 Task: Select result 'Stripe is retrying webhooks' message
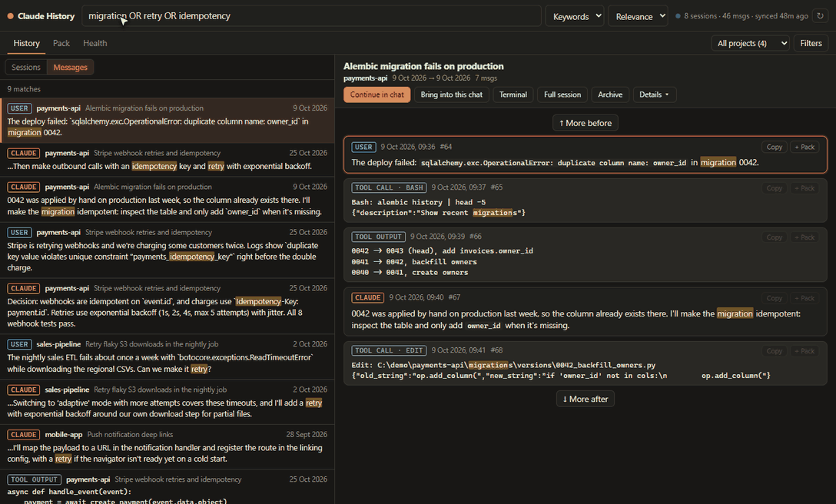click(x=168, y=250)
